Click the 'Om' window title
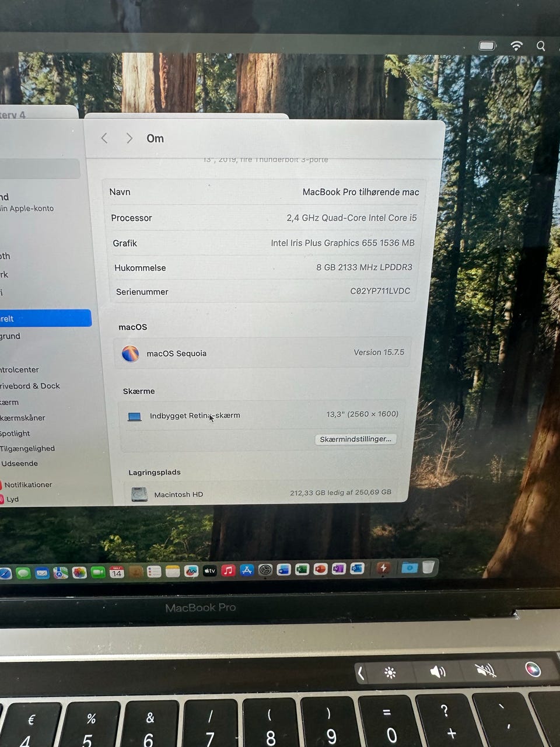Viewport: 560px width, 747px height. coord(155,138)
